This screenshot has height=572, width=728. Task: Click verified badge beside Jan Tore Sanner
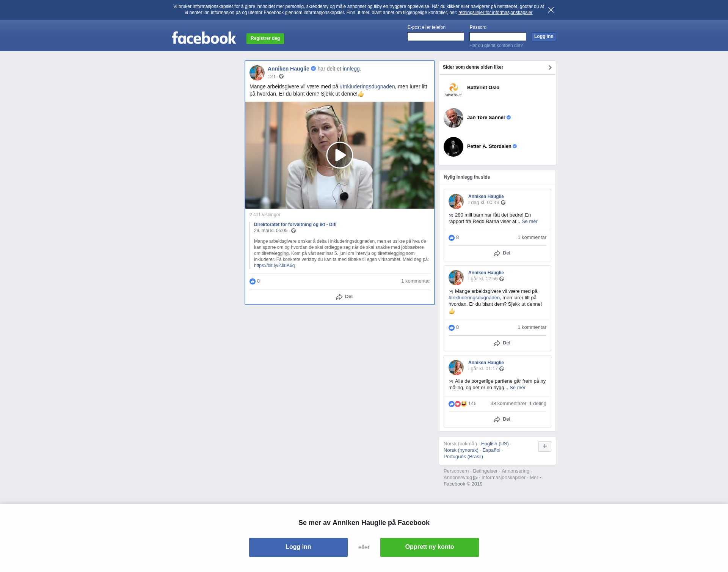click(x=509, y=118)
